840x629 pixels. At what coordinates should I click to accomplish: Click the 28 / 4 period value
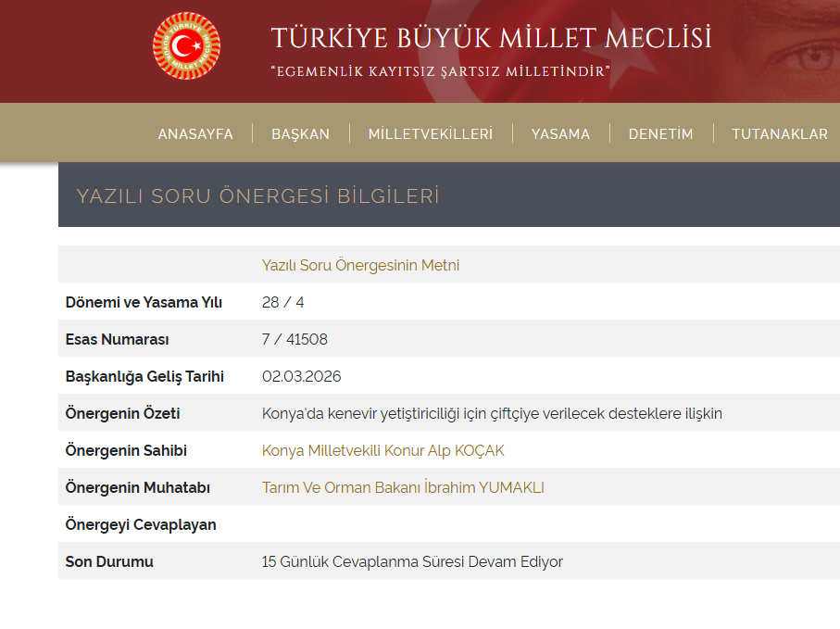(x=282, y=302)
